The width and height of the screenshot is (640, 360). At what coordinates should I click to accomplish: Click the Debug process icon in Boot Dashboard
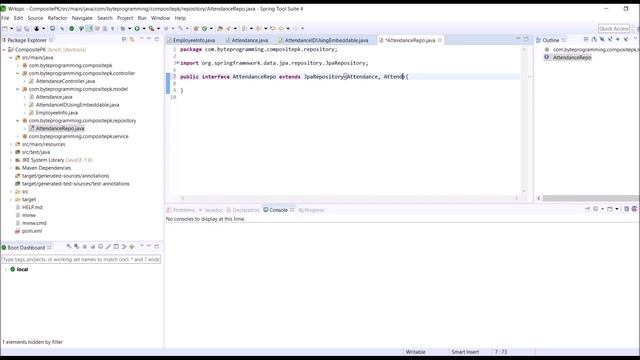(76, 247)
